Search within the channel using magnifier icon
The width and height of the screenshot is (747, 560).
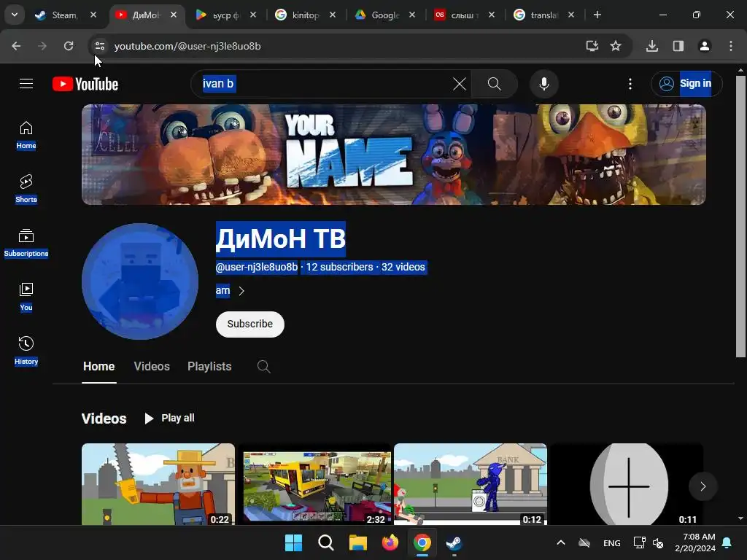[x=263, y=366]
